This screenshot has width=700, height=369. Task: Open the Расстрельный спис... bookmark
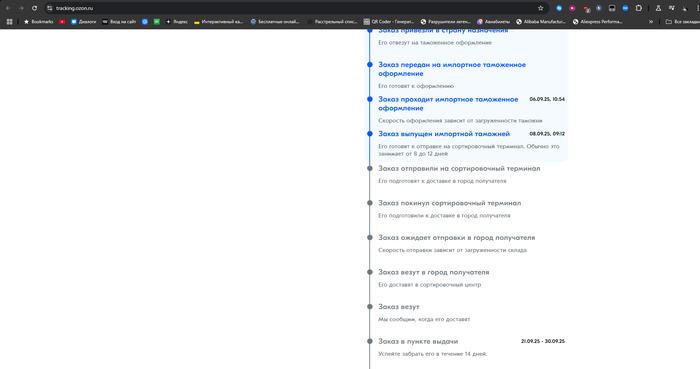332,21
